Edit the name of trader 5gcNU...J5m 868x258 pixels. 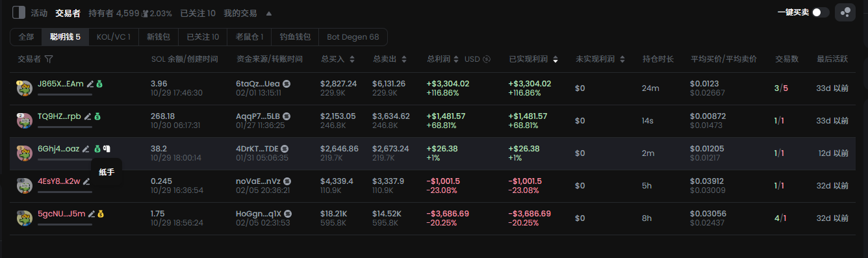(x=92, y=214)
